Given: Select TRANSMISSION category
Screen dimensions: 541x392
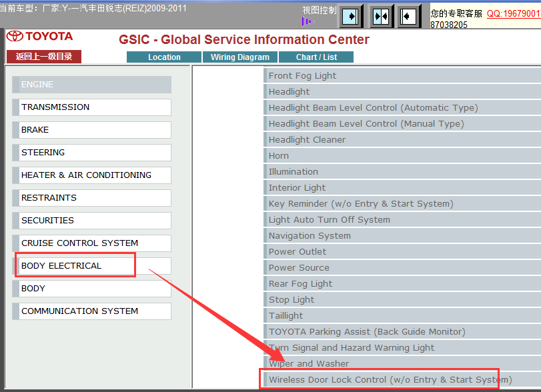Looking at the screenshot, I should coord(92,107).
